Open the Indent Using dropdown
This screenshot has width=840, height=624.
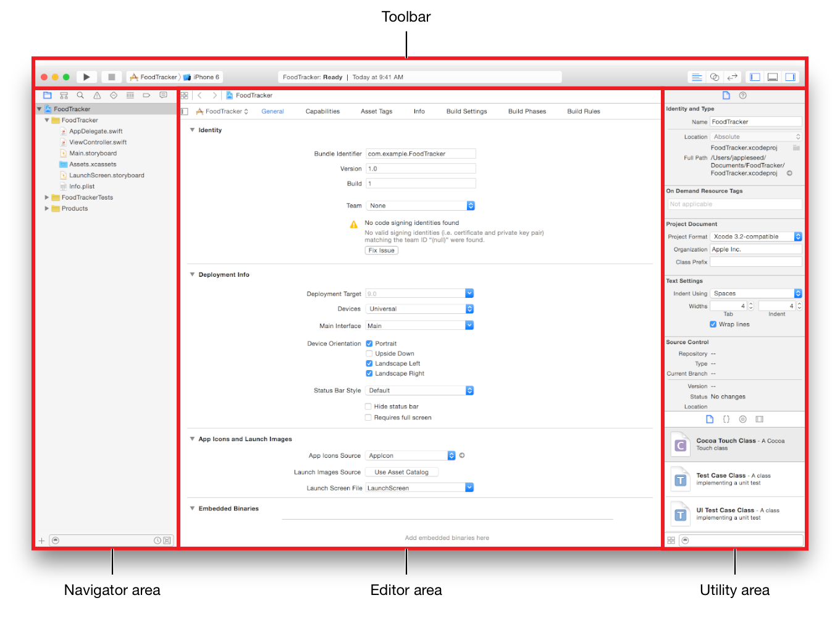756,293
